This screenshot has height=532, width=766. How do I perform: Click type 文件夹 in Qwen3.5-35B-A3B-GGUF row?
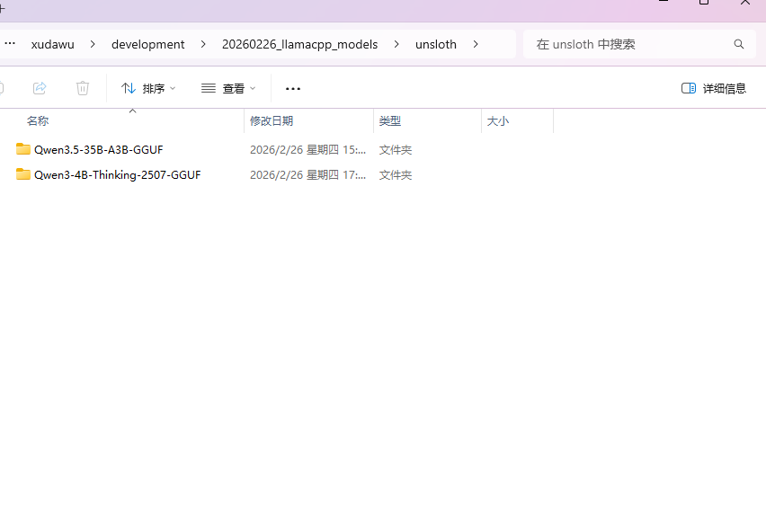point(396,150)
